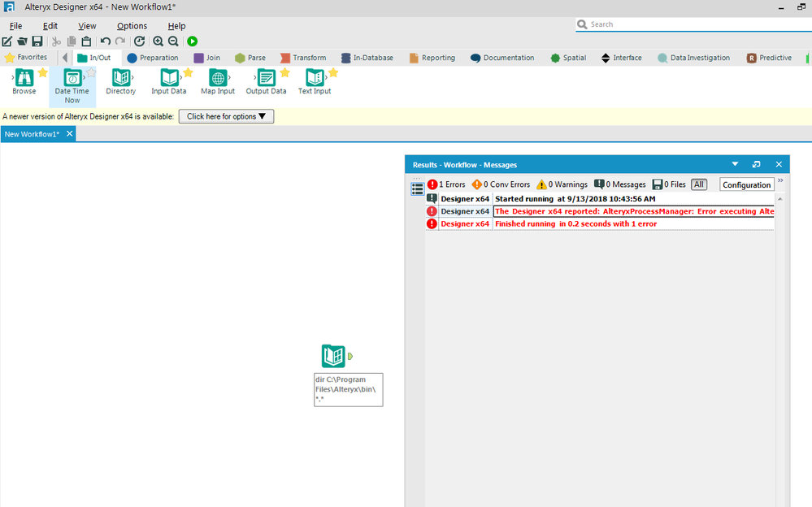Open the Results window dropdown arrow menu

click(735, 164)
